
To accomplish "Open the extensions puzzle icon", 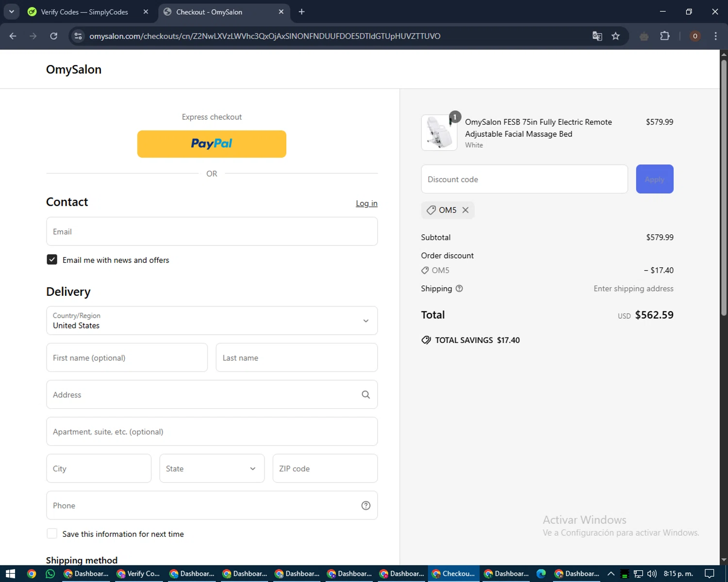I will click(x=665, y=36).
